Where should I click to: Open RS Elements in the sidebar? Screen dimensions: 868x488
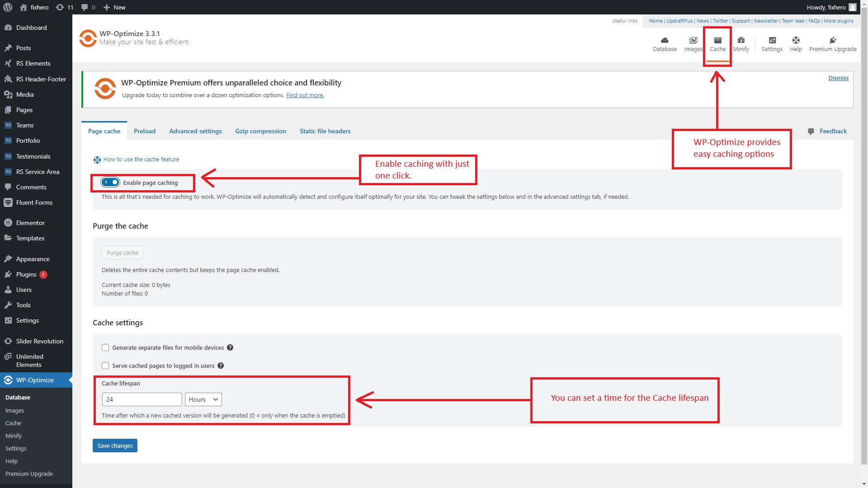pos(36,63)
